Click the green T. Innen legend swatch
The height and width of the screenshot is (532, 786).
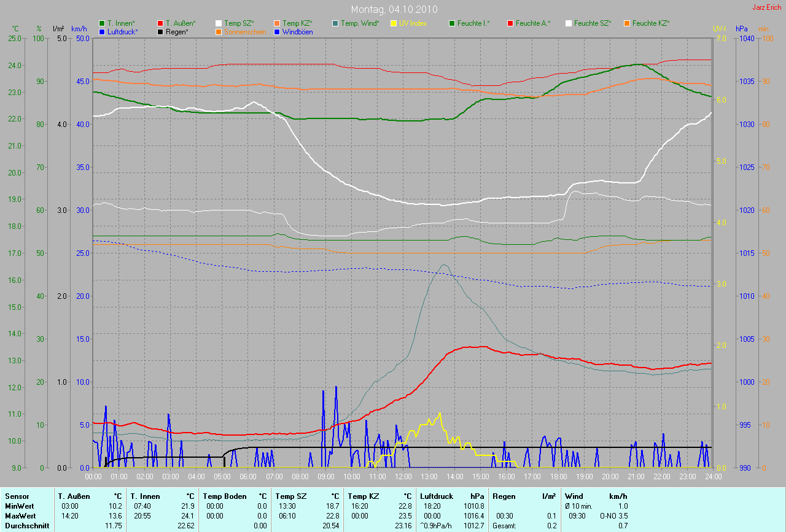(102, 23)
